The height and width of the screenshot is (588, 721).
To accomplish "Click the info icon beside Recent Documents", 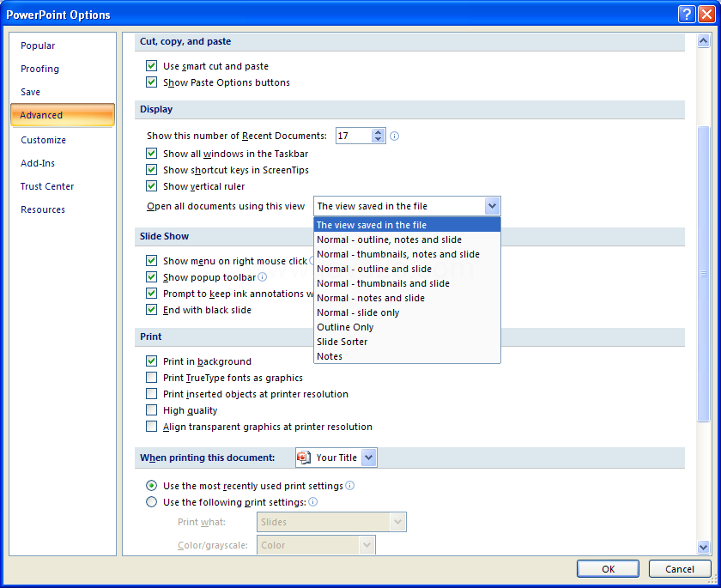I will tap(395, 136).
